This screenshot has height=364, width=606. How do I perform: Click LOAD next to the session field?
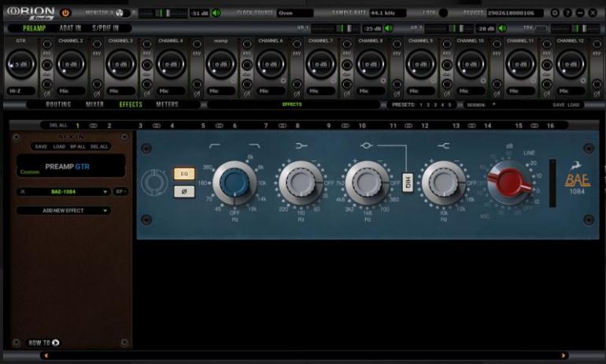(573, 105)
